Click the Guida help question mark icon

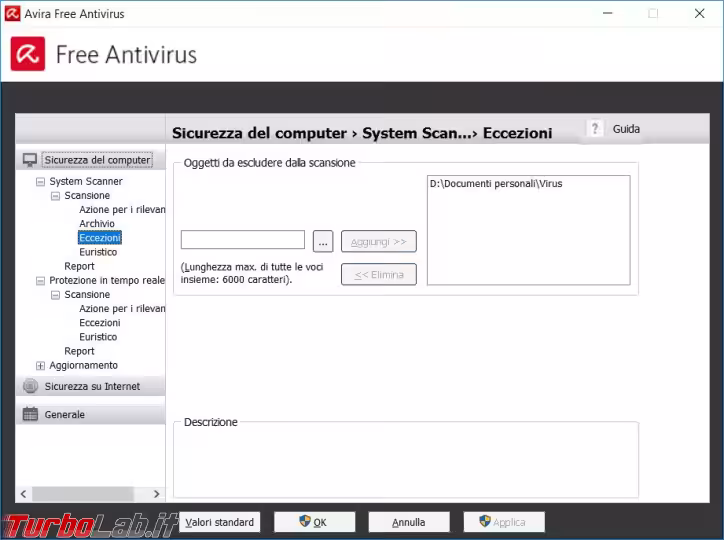coord(595,129)
